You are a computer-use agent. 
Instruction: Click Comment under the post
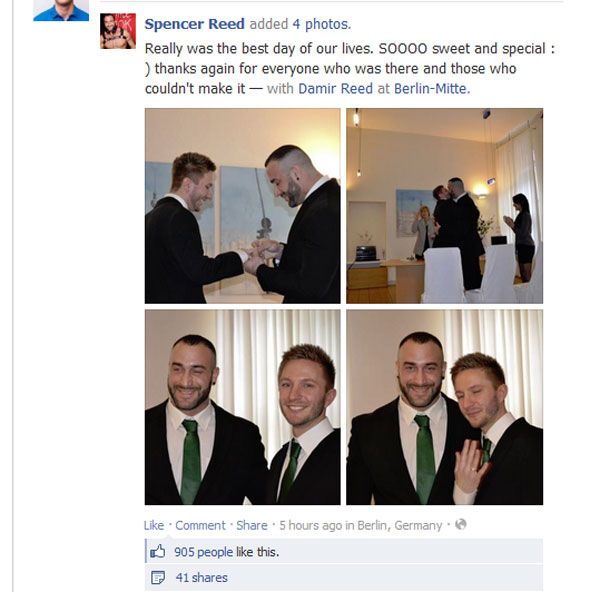tap(201, 525)
